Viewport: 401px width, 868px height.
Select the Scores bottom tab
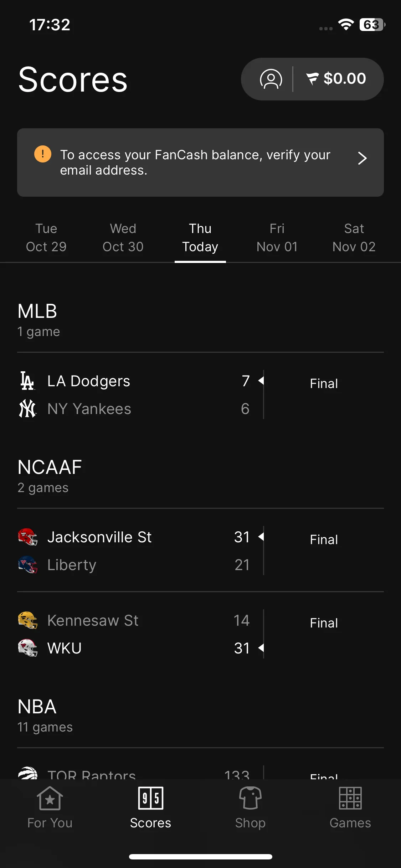point(150,808)
